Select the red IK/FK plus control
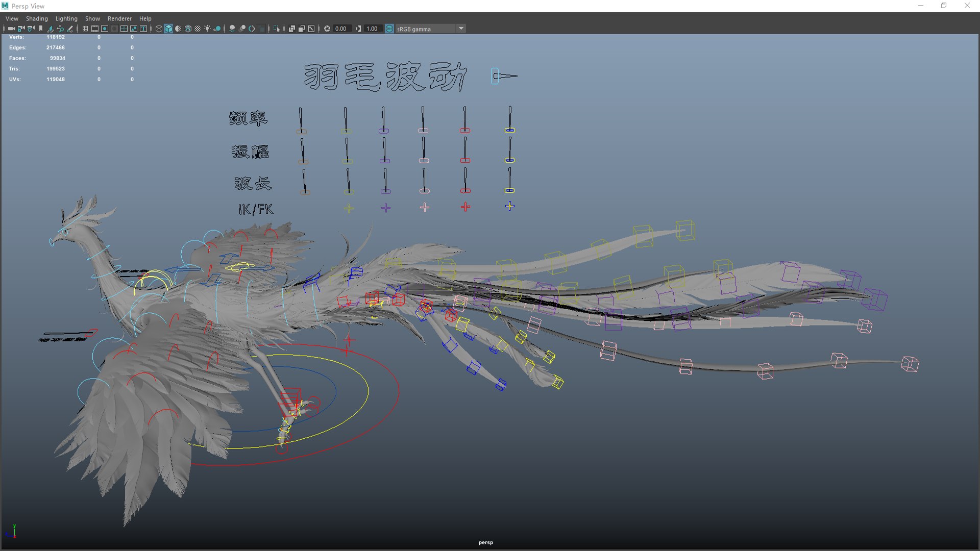This screenshot has height=551, width=980. click(465, 207)
